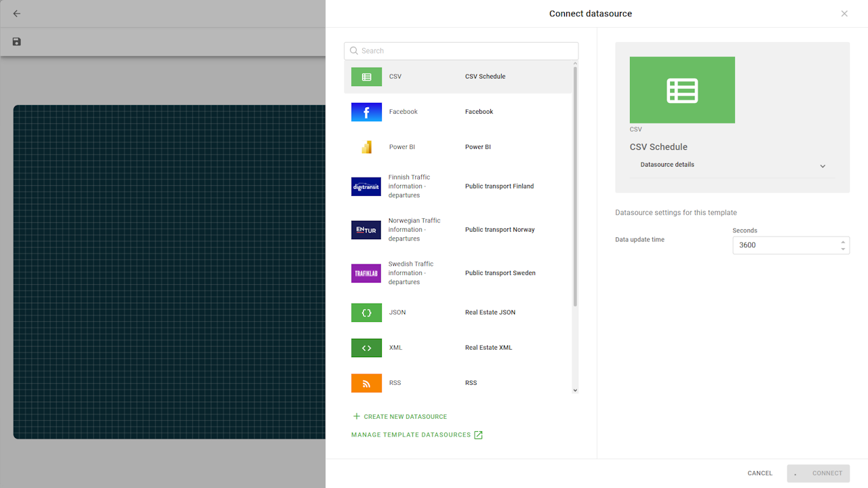
Task: Choose the Digitransit Finnish traffic icon
Action: pos(366,186)
